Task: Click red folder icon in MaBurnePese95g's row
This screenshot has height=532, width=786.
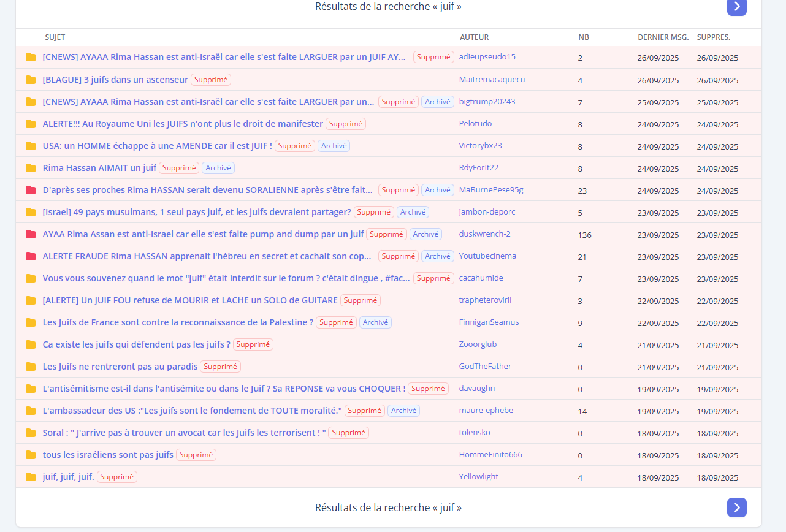Action: pyautogui.click(x=31, y=190)
